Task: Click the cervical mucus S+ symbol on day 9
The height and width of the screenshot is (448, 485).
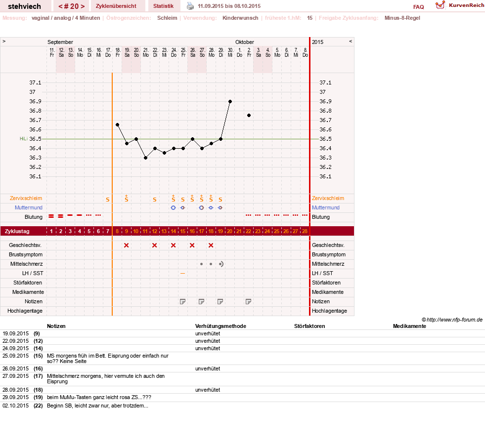Action: coord(126,199)
